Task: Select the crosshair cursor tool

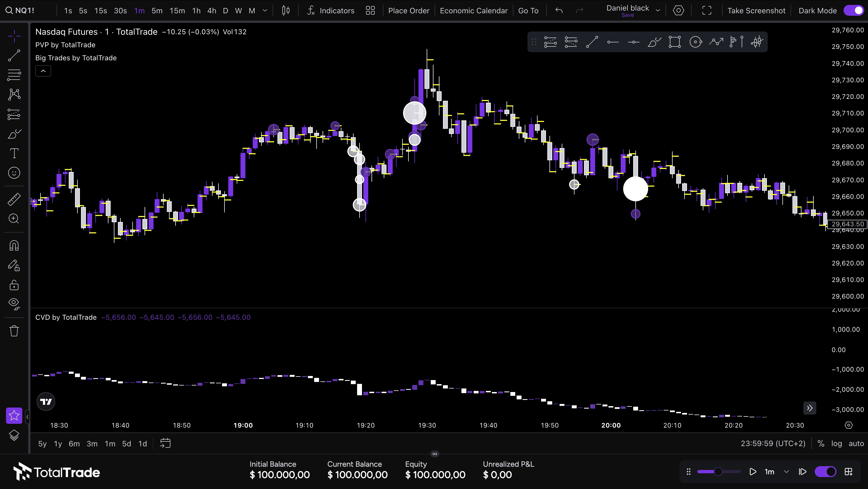Action: (14, 36)
